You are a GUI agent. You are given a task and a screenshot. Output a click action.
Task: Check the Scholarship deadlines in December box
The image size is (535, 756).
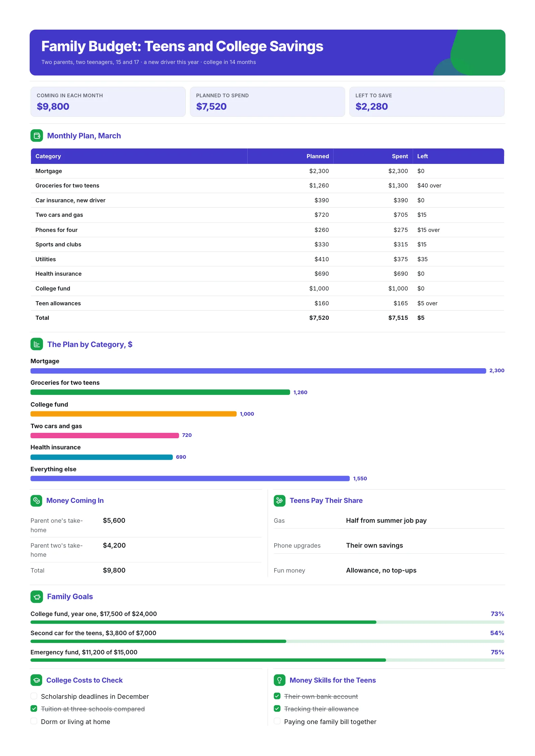[x=34, y=696]
